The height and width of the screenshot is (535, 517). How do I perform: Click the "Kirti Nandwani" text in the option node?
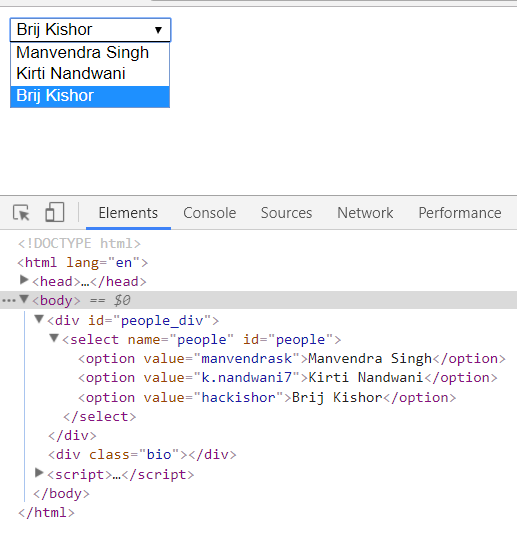(x=365, y=378)
